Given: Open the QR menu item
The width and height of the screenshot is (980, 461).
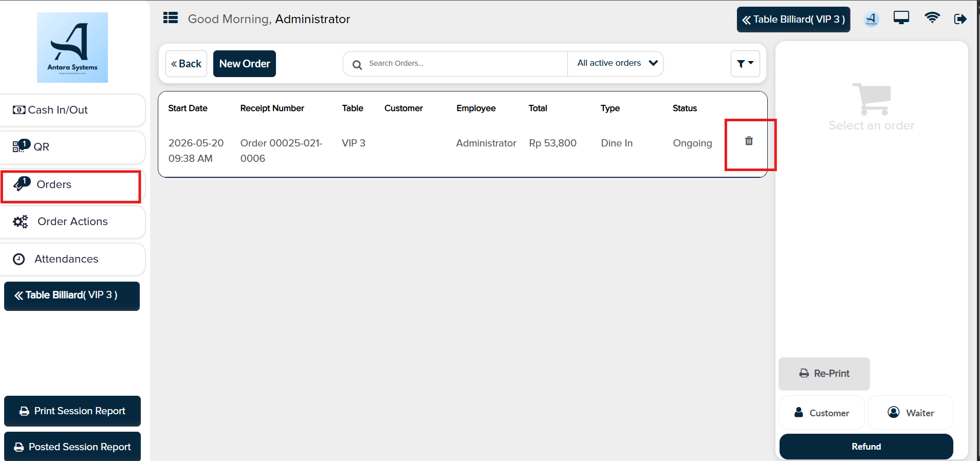Looking at the screenshot, I should (x=72, y=147).
